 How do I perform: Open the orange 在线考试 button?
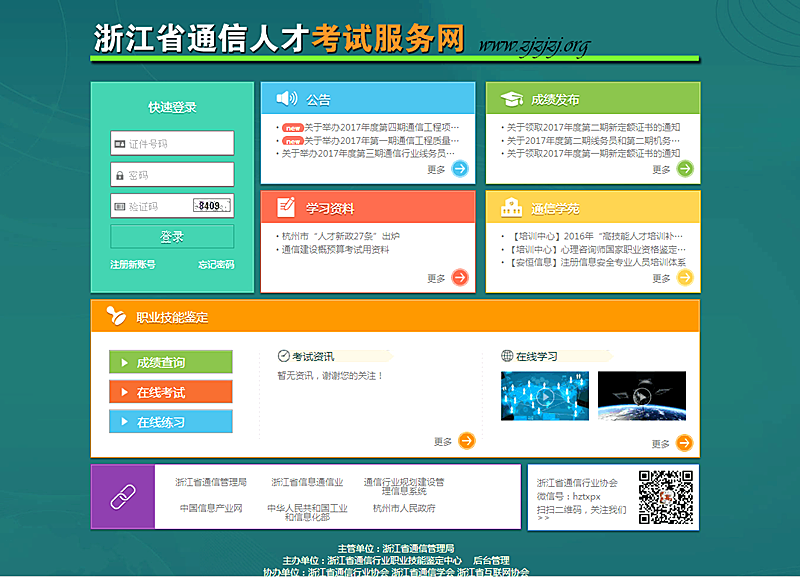pyautogui.click(x=170, y=392)
